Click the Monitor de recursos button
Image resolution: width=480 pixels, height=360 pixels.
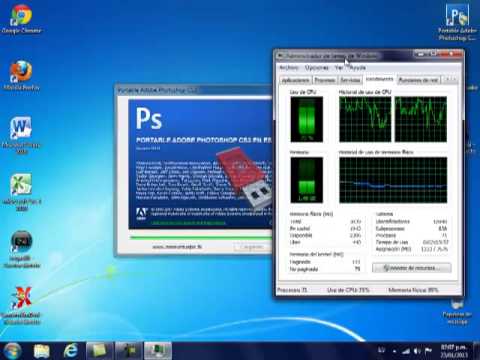pos(412,268)
